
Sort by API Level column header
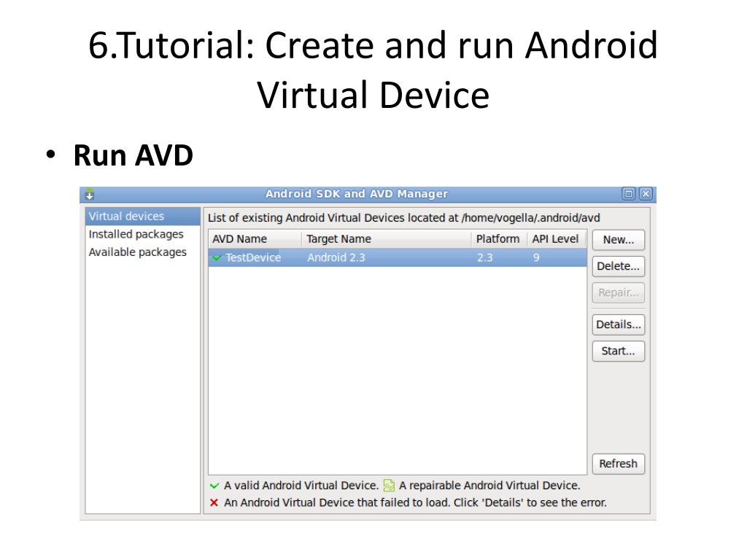[557, 239]
